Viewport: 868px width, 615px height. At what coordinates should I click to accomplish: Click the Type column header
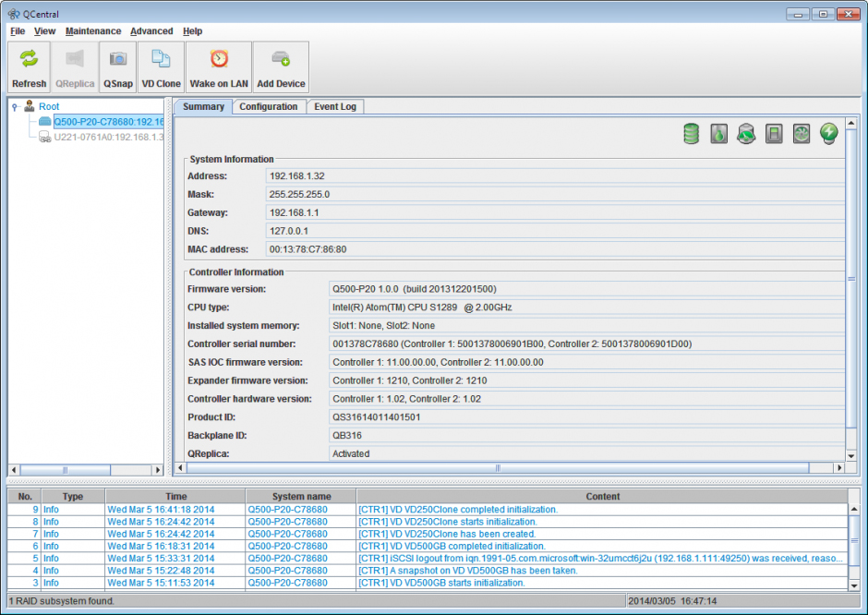coord(73,497)
